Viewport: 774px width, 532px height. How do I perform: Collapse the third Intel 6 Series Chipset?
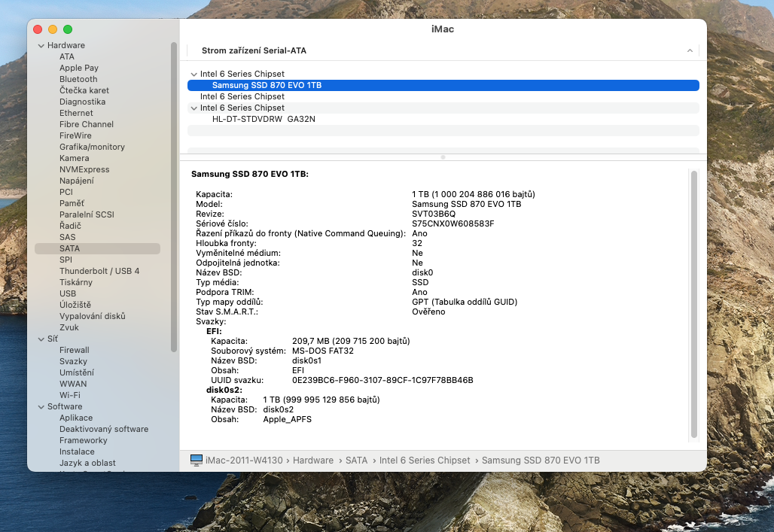tap(194, 108)
